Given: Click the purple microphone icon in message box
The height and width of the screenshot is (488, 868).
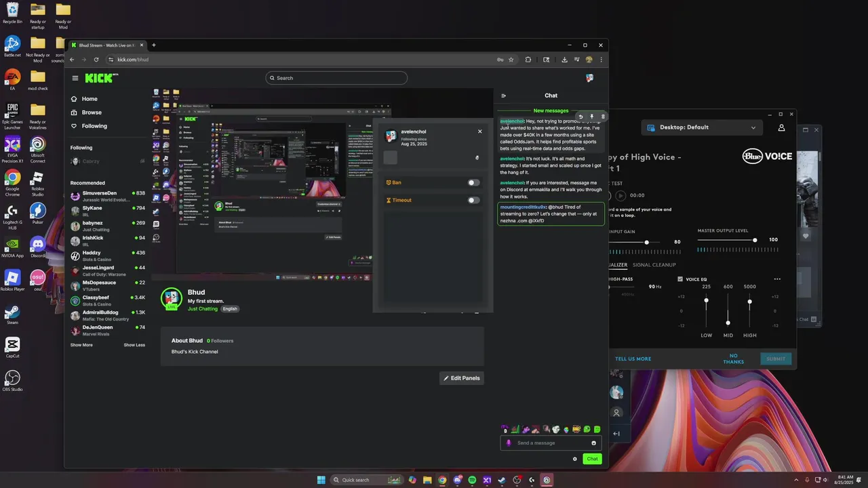Looking at the screenshot, I should [x=509, y=443].
